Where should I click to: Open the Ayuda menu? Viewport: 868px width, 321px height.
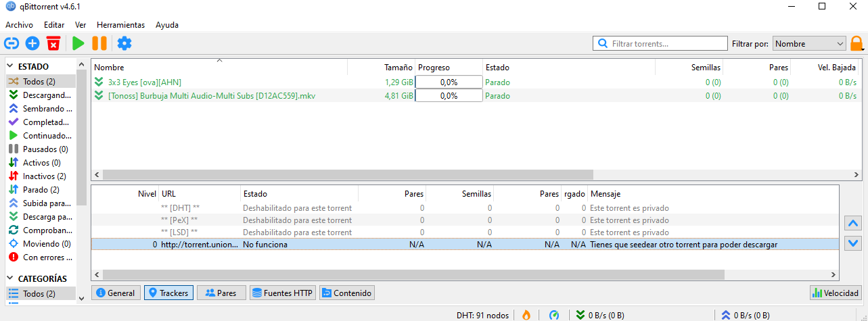pos(167,25)
